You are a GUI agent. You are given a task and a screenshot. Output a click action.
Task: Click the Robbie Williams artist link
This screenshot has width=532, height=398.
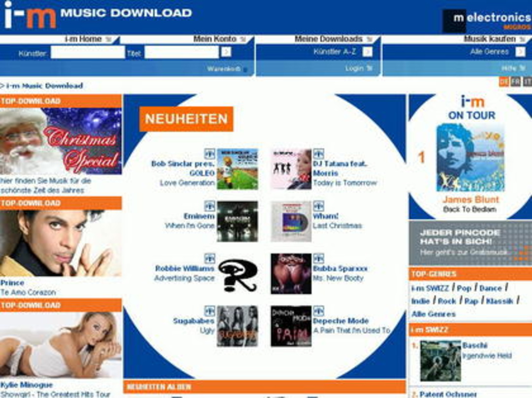tap(185, 268)
